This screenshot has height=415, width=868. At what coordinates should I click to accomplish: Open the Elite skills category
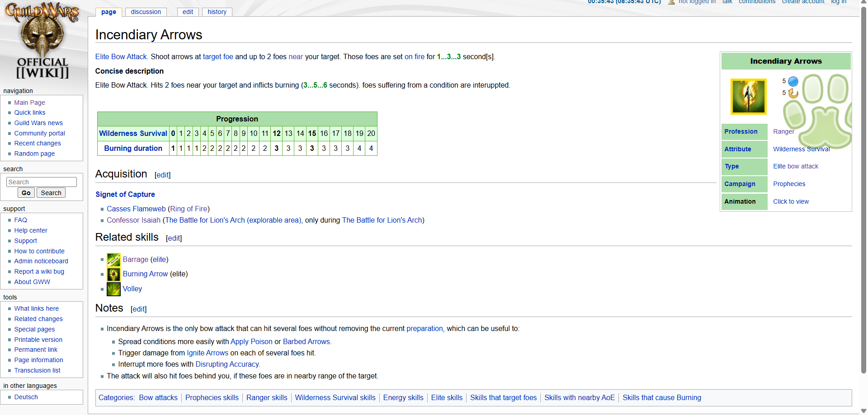click(447, 397)
